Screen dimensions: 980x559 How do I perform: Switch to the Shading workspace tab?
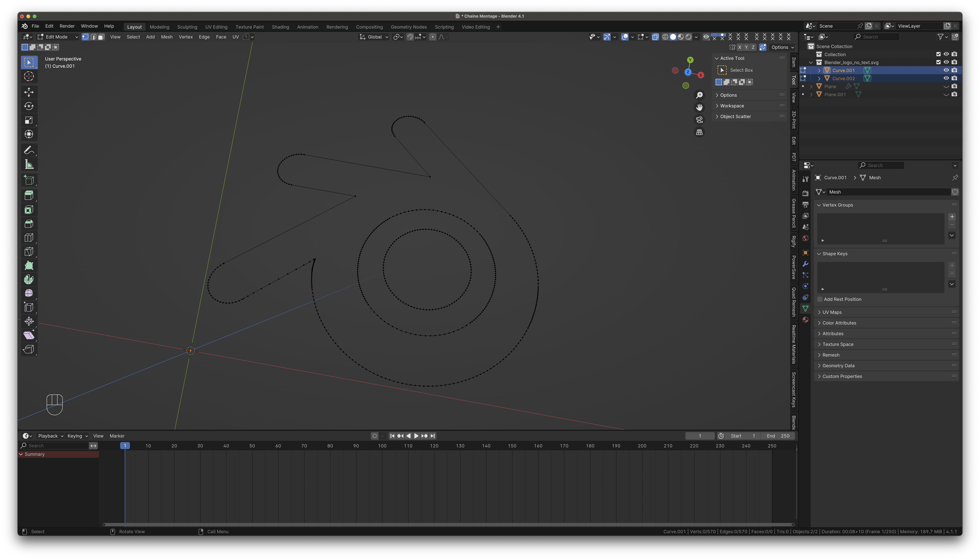click(280, 27)
